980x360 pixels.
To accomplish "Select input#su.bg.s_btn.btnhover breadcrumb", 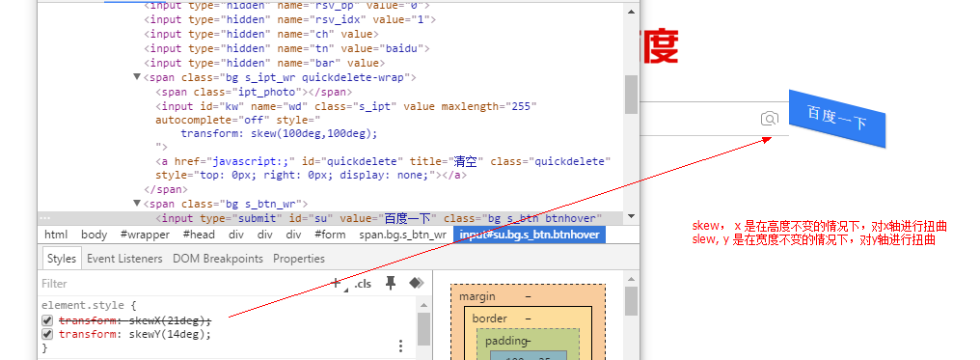I will (530, 235).
